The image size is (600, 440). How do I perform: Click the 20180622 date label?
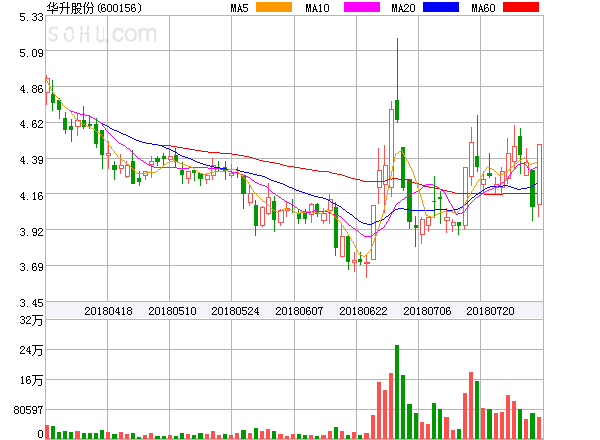[363, 311]
